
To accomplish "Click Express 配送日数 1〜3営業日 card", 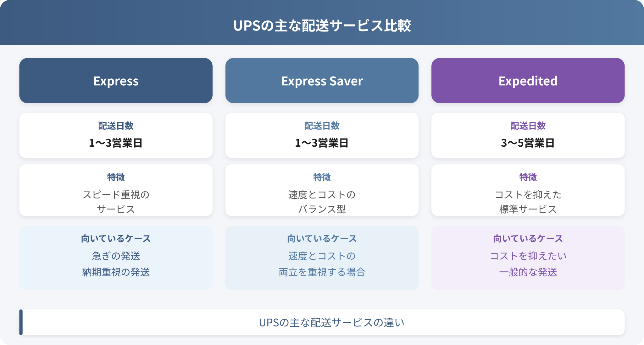I will pos(116,135).
